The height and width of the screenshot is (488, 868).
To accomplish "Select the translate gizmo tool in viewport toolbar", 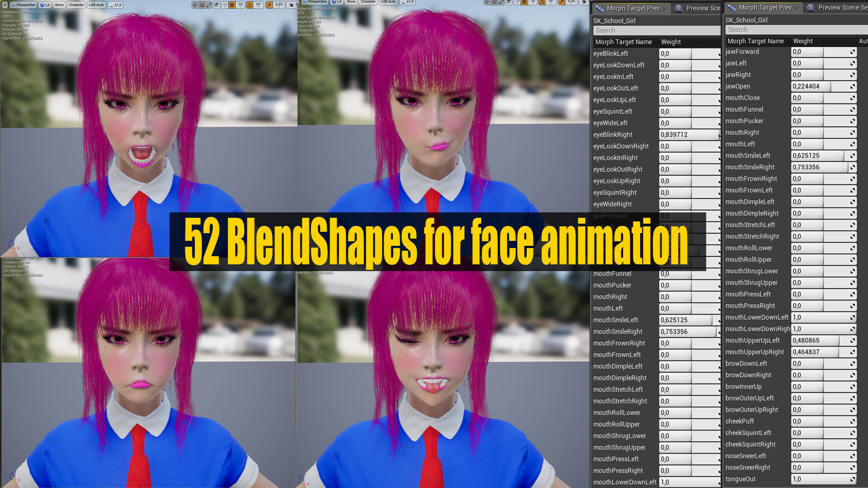I will click(x=195, y=5).
